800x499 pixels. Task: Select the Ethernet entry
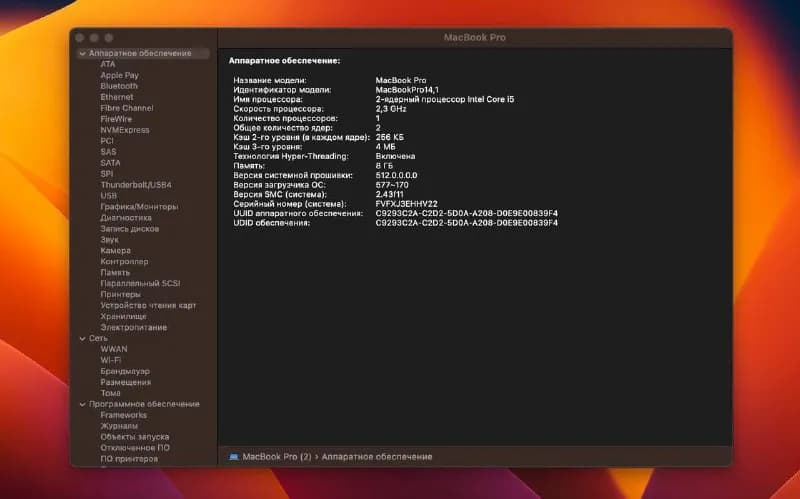pyautogui.click(x=117, y=97)
